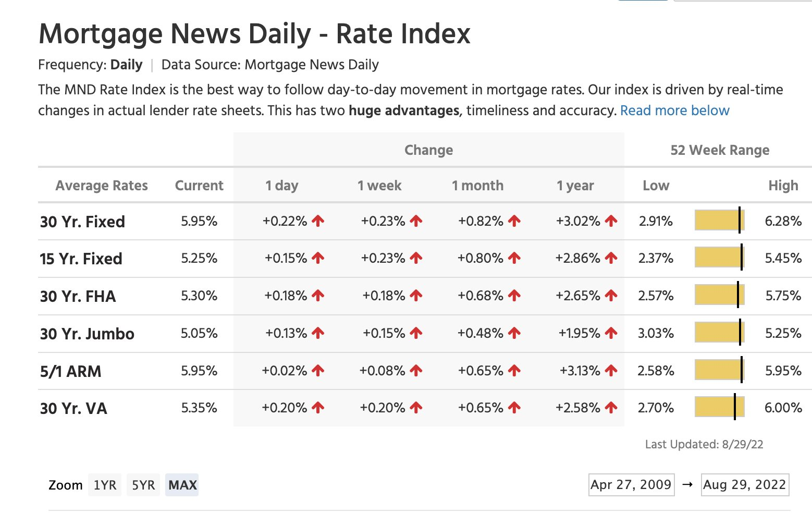
Task: Click red arrow beside 15 Yr. Fixed +0.23% weekly change
Action: click(x=416, y=258)
